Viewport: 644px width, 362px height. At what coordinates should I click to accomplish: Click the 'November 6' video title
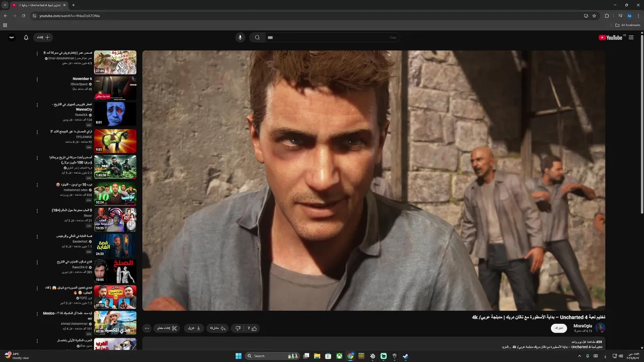82,79
